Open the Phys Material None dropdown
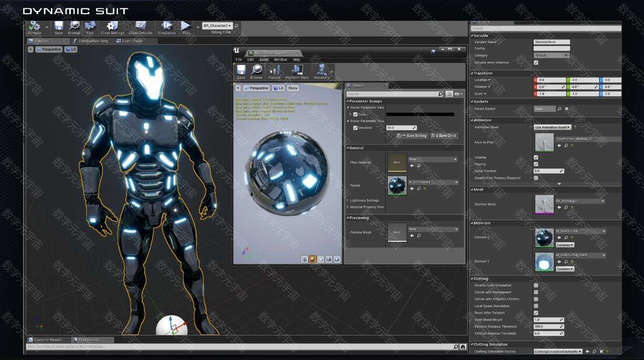This screenshot has height=360, width=644. coord(433,159)
